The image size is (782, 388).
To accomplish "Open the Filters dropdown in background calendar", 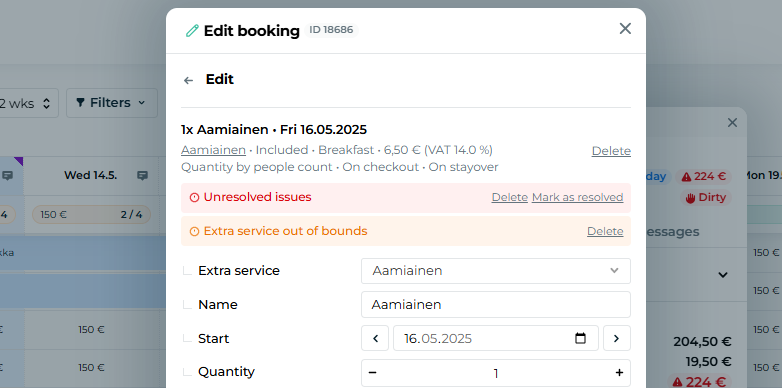I will click(112, 103).
